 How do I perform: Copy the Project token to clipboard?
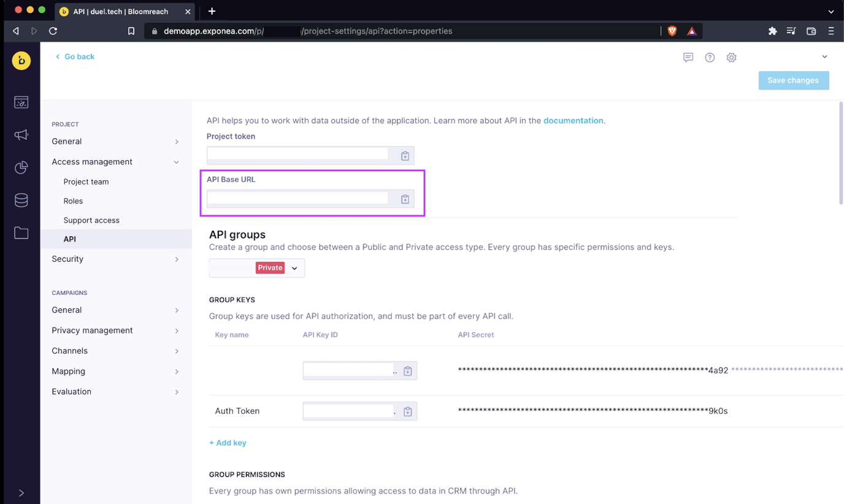click(x=405, y=156)
